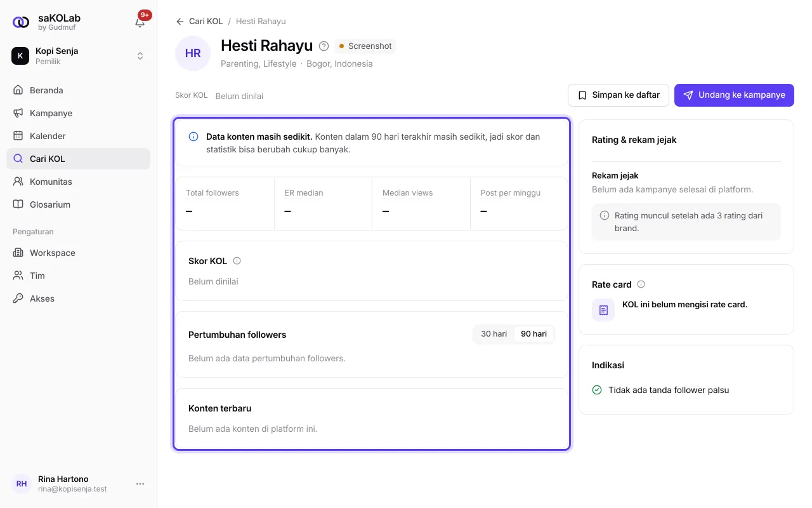812x508 pixels.
Task: Click the RH user avatar
Action: pyautogui.click(x=22, y=484)
